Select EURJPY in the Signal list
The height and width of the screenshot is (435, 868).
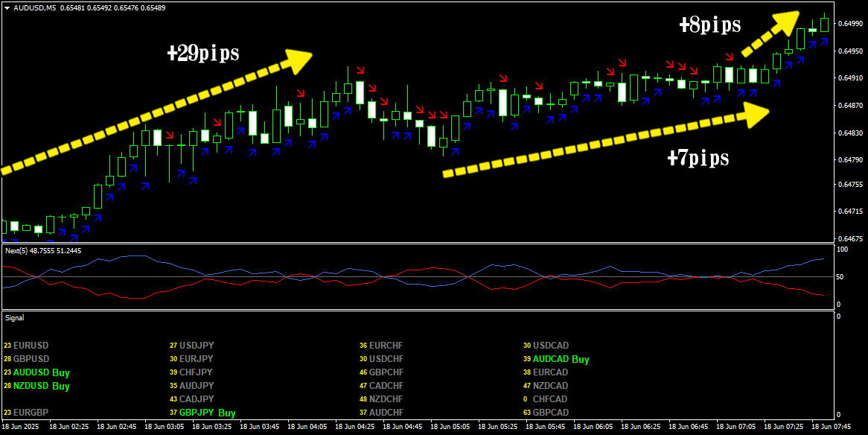tap(196, 359)
